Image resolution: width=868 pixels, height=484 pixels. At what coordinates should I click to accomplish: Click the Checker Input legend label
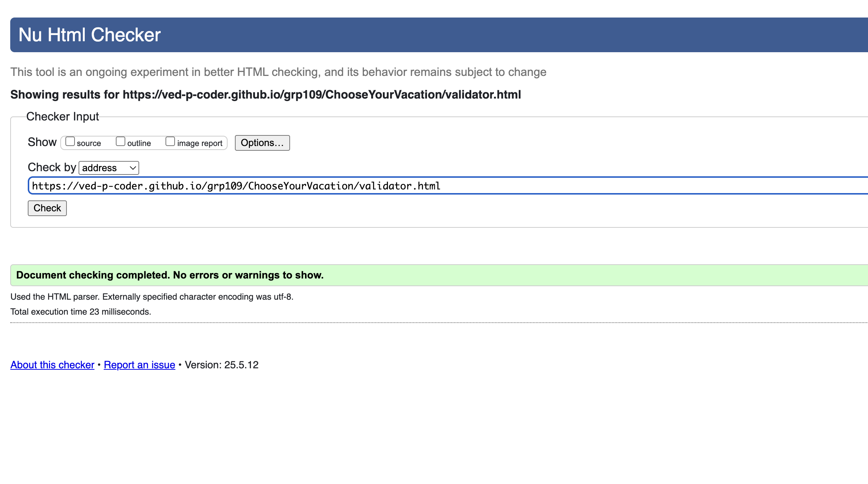[x=62, y=116]
